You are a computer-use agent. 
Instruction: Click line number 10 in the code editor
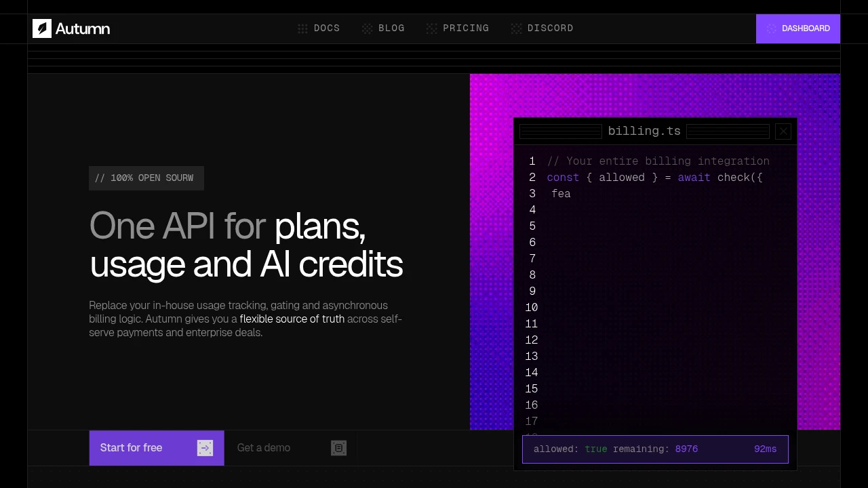pos(532,308)
